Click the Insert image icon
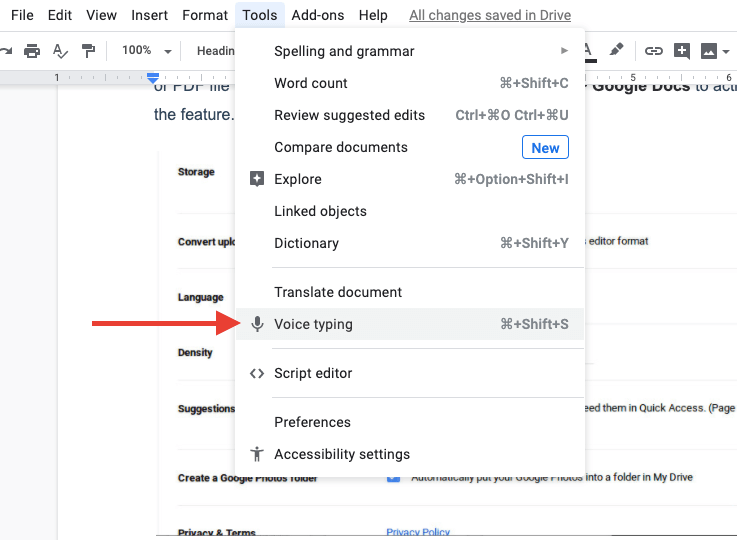The width and height of the screenshot is (737, 540). coord(710,50)
